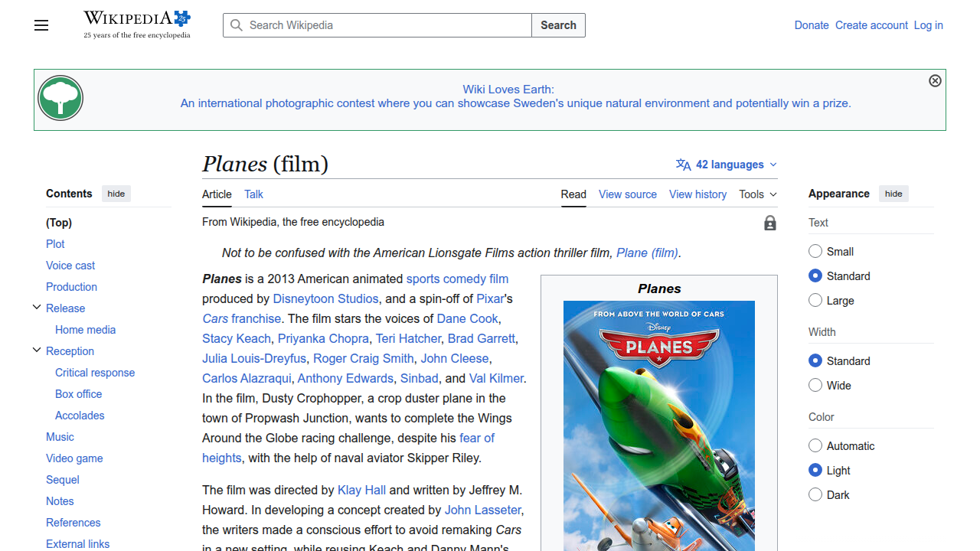The width and height of the screenshot is (980, 551).
Task: Select Wide width option
Action: point(815,385)
